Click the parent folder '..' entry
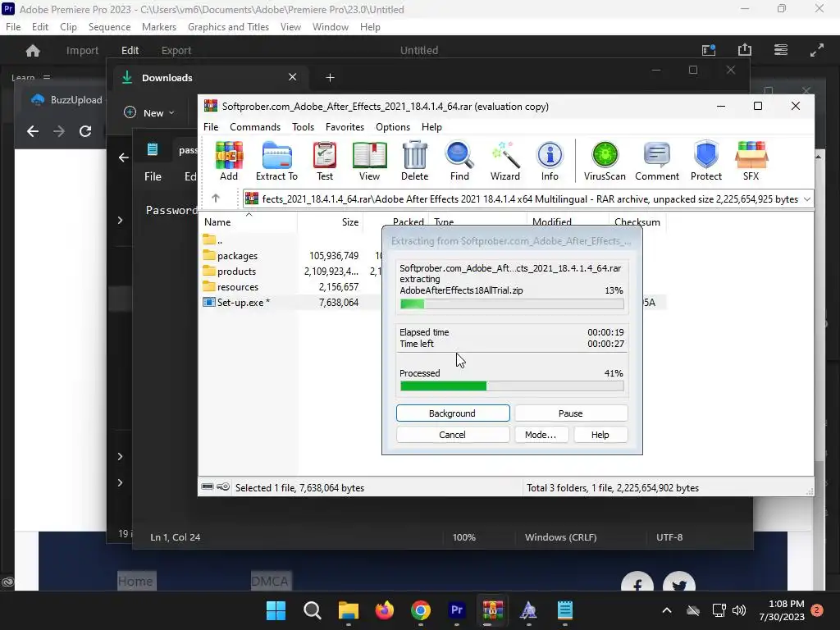840x630 pixels. click(213, 240)
